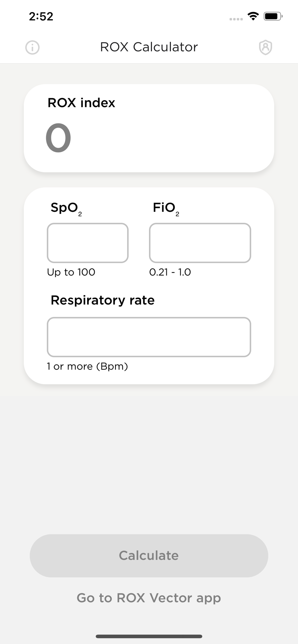Tap the status bar clock 2:52
This screenshot has width=298, height=644.
(41, 16)
